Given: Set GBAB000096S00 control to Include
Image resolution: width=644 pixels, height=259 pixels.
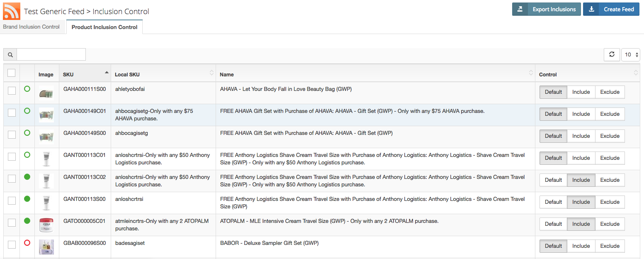Looking at the screenshot, I should [581, 246].
